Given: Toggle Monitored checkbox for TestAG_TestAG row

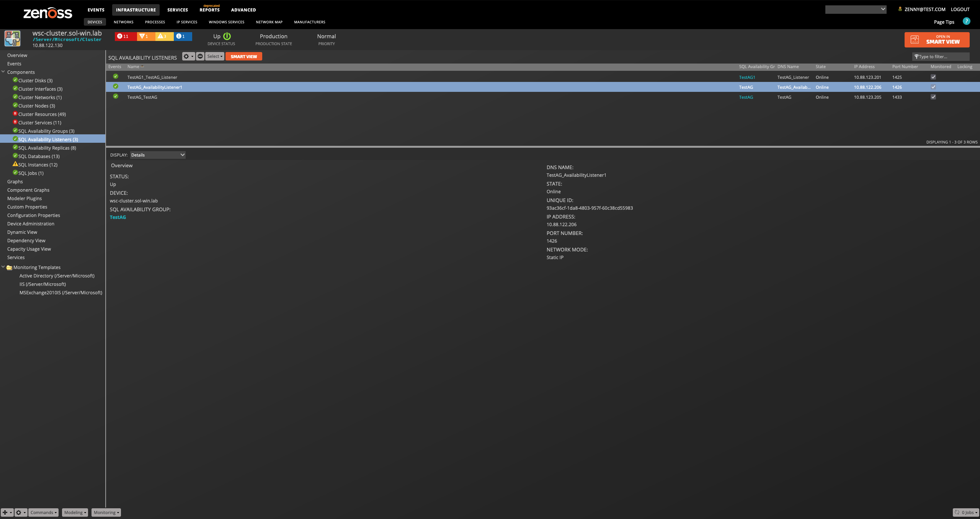Looking at the screenshot, I should point(933,97).
